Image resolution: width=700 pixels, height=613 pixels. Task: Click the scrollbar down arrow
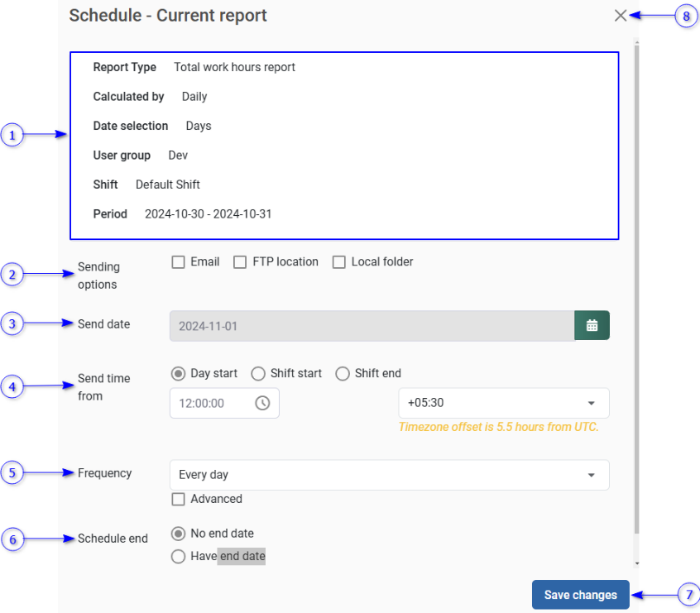coord(635,563)
